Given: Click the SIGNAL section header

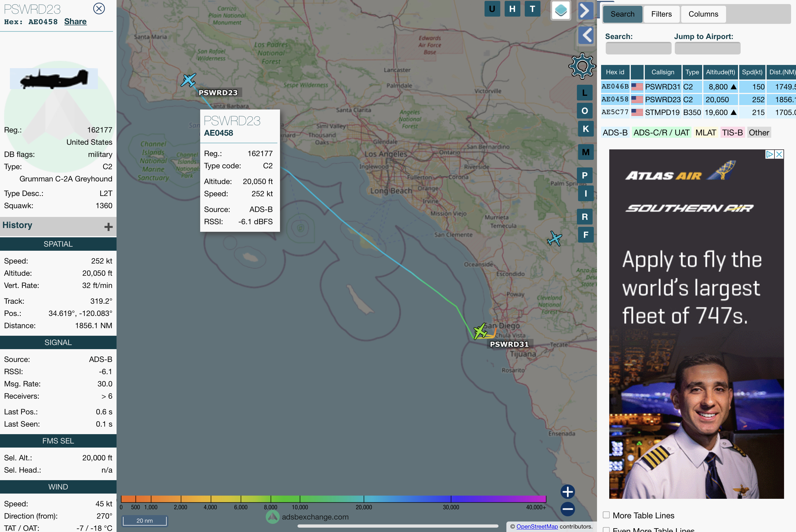Looking at the screenshot, I should coord(58,342).
